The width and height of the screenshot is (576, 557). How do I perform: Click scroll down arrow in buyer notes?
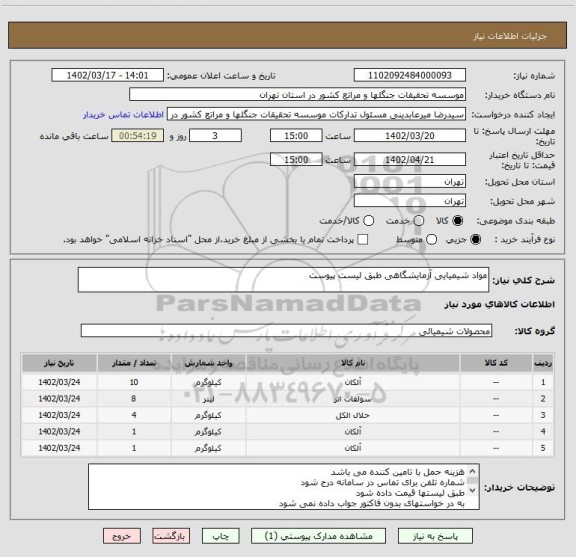[x=472, y=490]
